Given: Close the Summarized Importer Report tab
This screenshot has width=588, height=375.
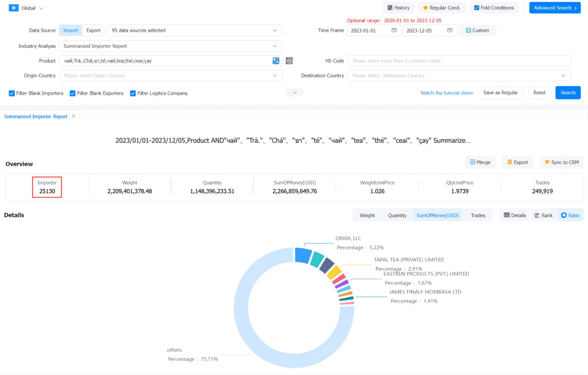Looking at the screenshot, I should tap(74, 116).
